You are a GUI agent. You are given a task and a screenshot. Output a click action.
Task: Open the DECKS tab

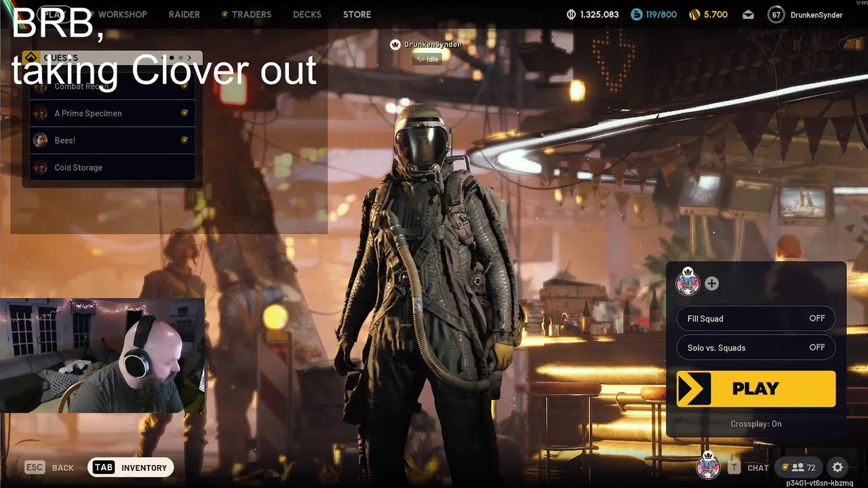click(x=307, y=14)
